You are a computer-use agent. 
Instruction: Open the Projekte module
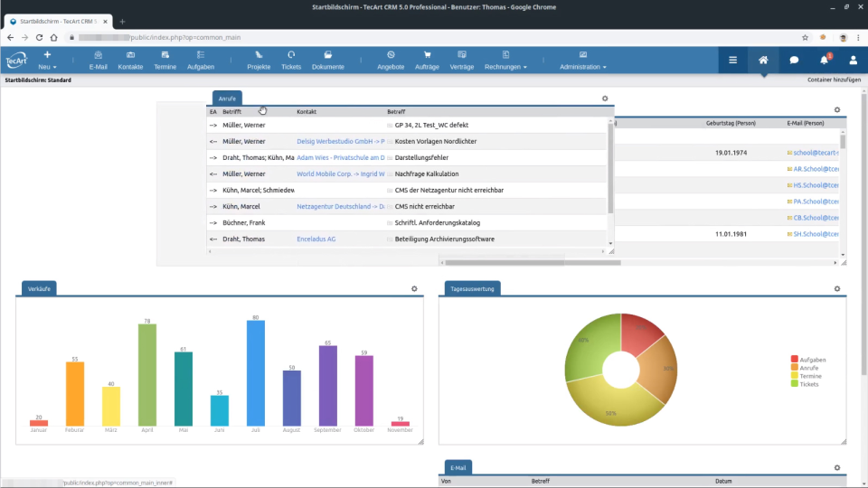(x=259, y=61)
